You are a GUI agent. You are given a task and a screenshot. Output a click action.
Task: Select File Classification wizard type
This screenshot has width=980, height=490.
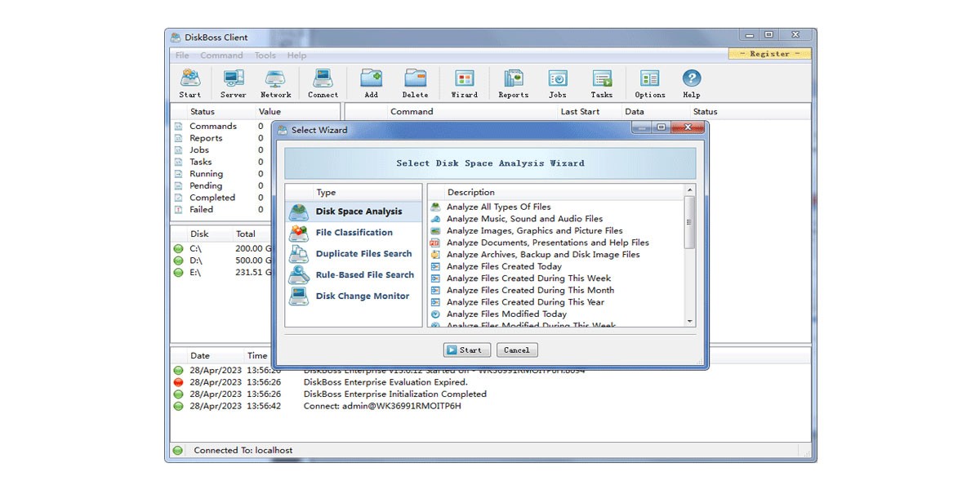tap(354, 233)
